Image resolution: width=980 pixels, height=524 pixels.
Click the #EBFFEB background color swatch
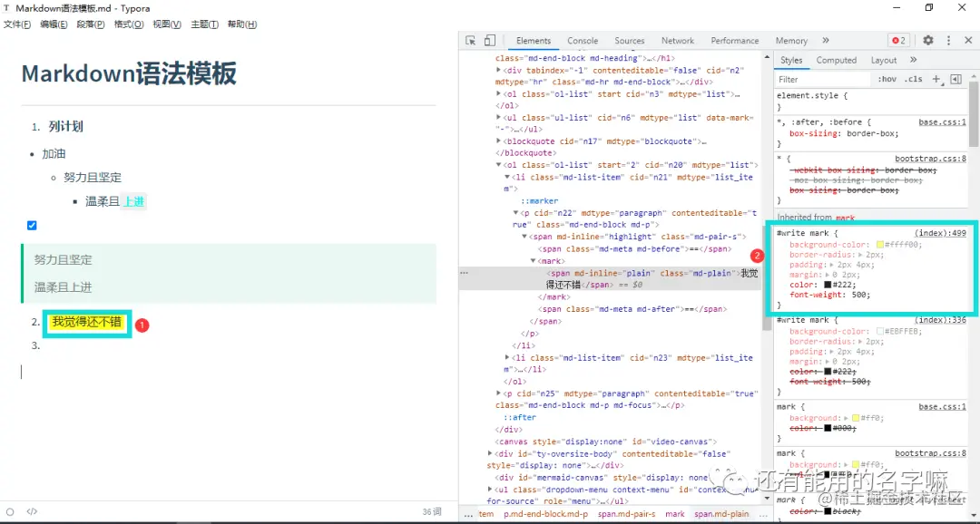(880, 332)
